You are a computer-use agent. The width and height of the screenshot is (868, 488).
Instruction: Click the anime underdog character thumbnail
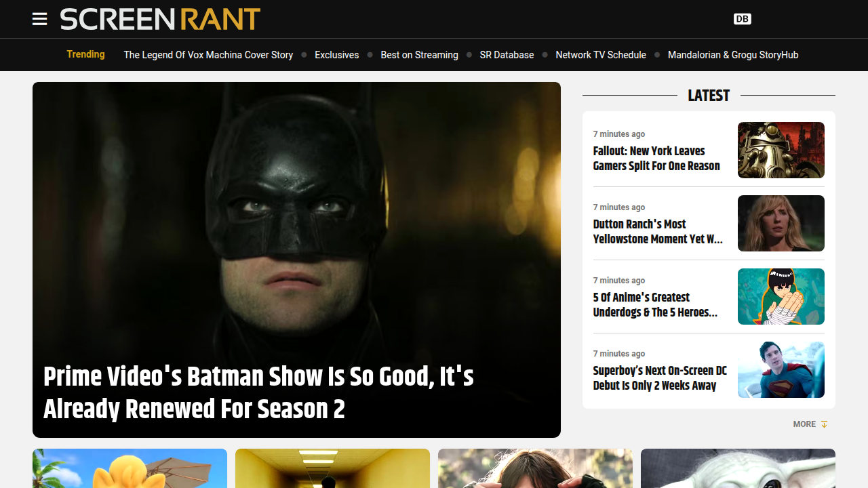(781, 296)
